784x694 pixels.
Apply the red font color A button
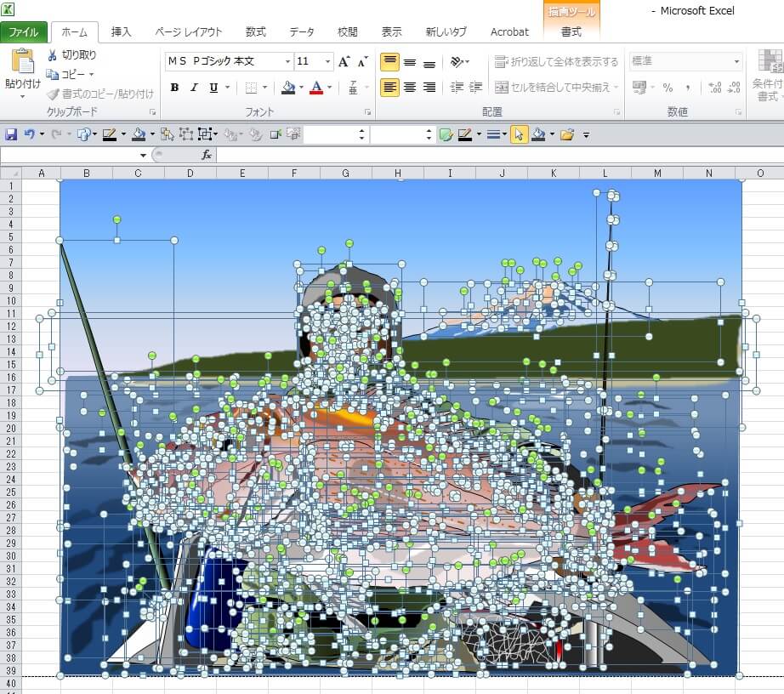[x=316, y=88]
